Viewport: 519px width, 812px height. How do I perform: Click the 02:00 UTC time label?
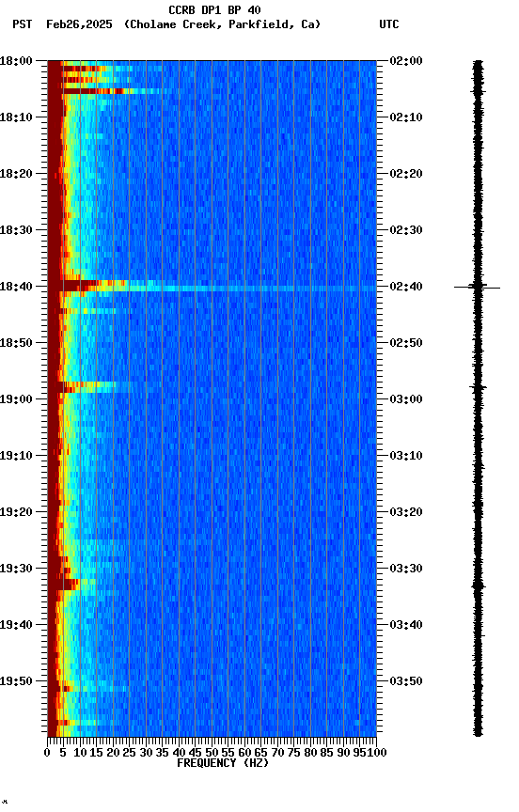(x=406, y=61)
